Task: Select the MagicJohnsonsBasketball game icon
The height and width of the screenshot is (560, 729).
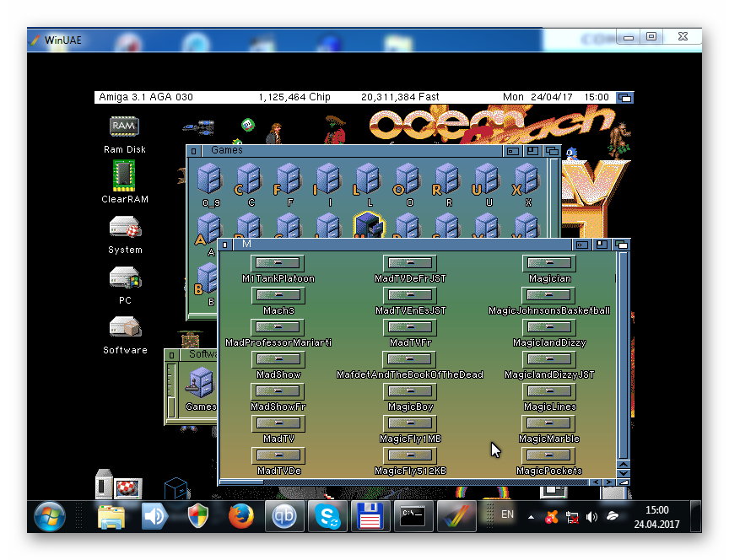Action: click(549, 295)
